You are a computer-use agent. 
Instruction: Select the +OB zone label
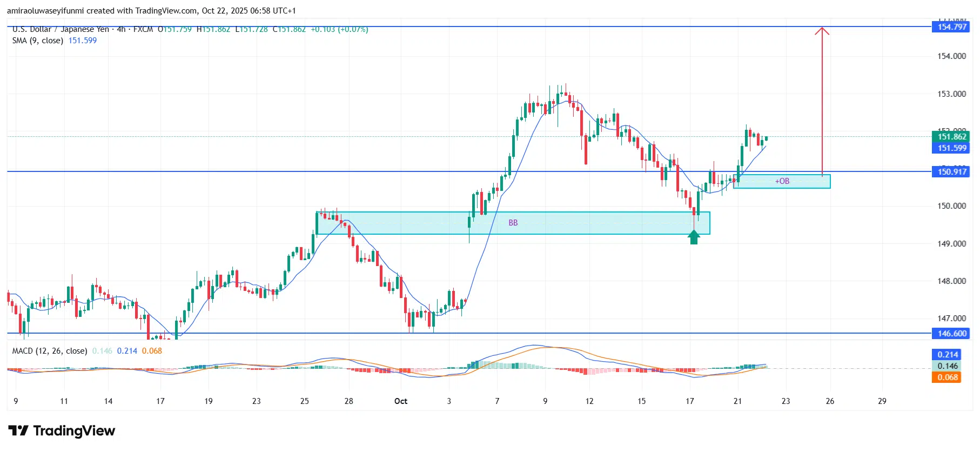[x=782, y=181]
